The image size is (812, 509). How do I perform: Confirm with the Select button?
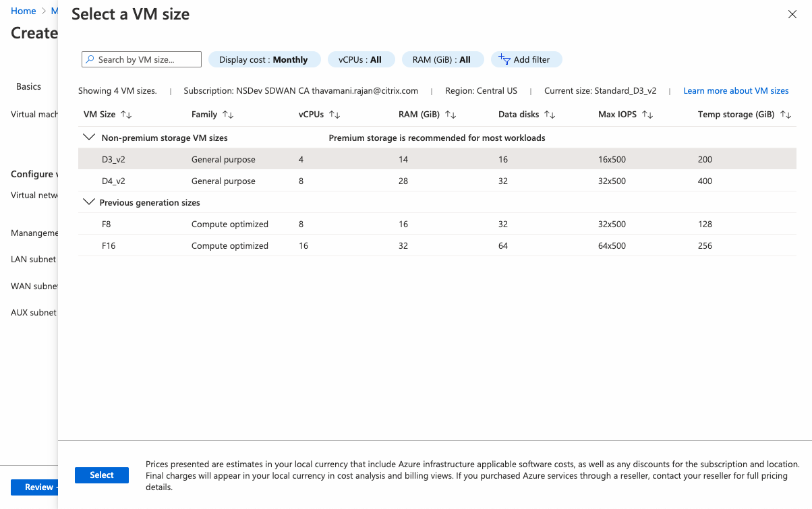pos(102,475)
